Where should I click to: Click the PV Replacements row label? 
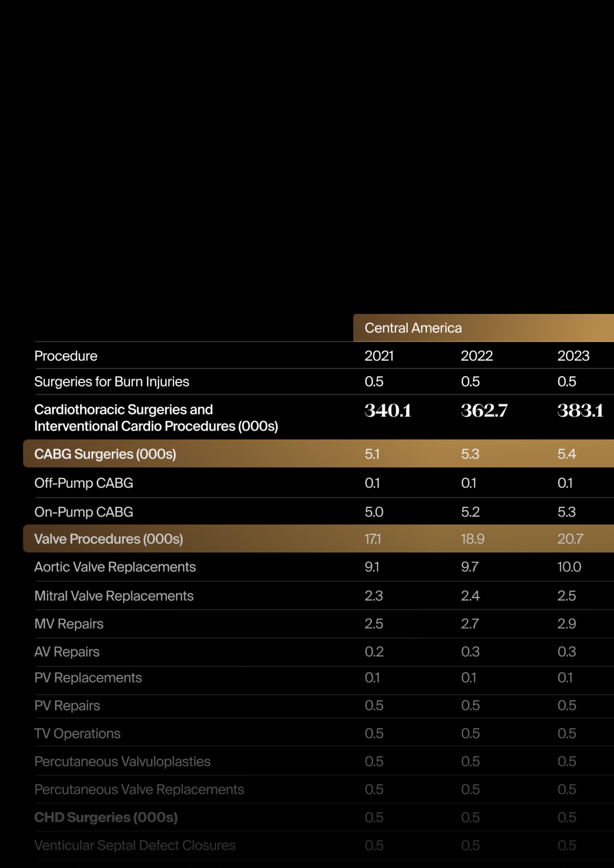tap(88, 678)
